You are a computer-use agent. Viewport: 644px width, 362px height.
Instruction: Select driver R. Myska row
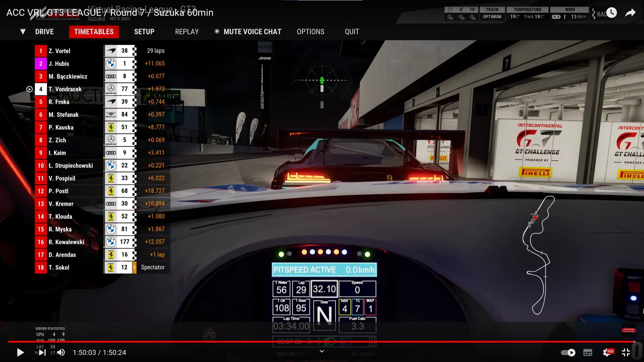click(x=102, y=229)
